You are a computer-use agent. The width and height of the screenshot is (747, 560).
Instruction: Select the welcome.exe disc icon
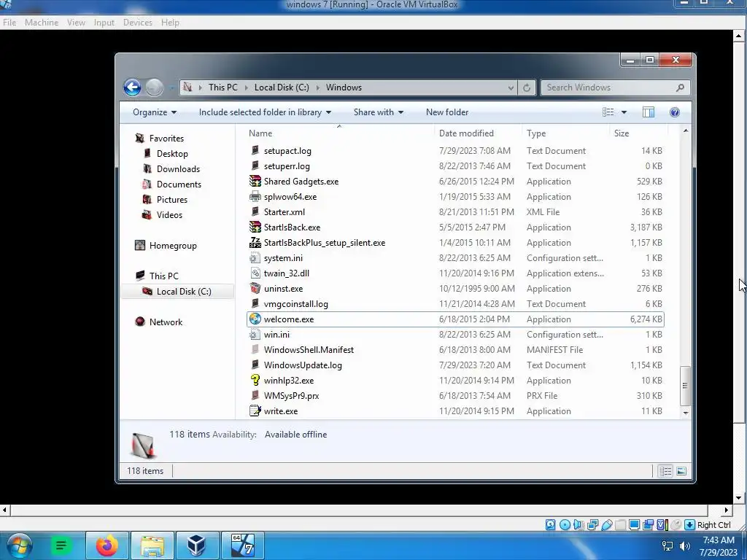[255, 319]
